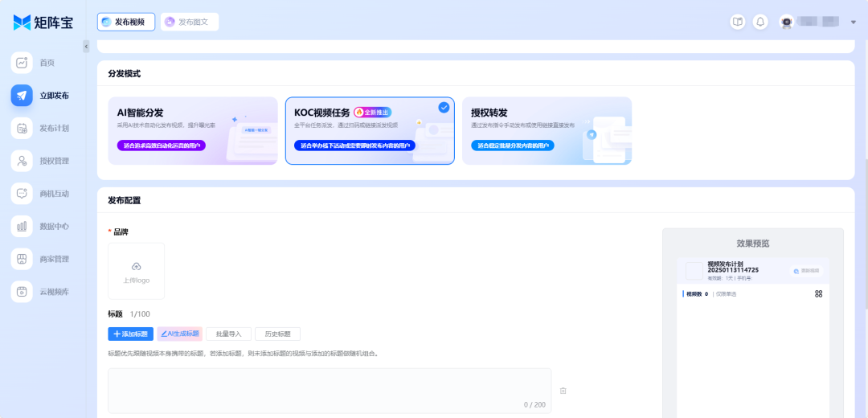868x418 pixels.
Task: Select the 授权转发 mode card
Action: (x=547, y=131)
